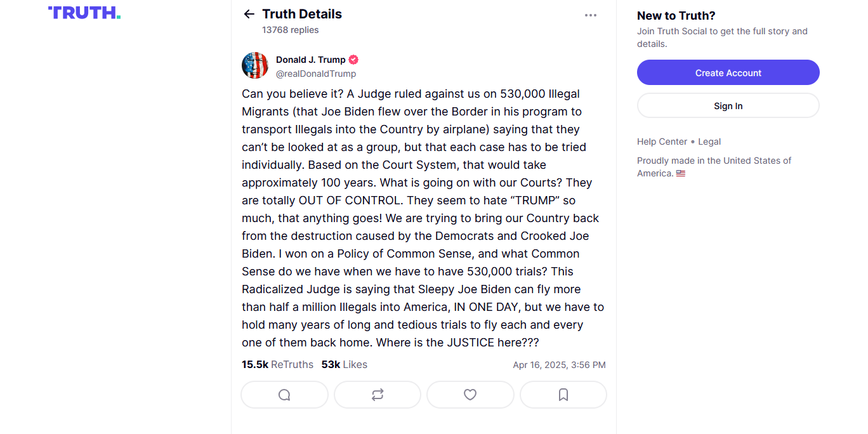View the 53k Likes list

point(344,364)
